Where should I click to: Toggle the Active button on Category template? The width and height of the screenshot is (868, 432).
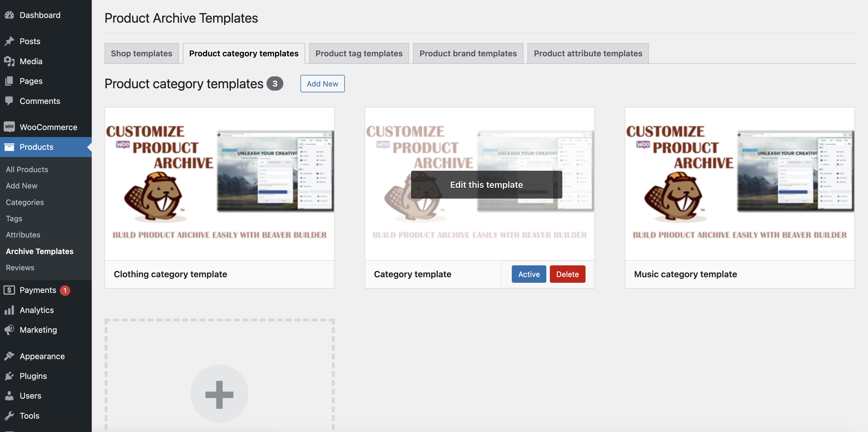point(529,274)
